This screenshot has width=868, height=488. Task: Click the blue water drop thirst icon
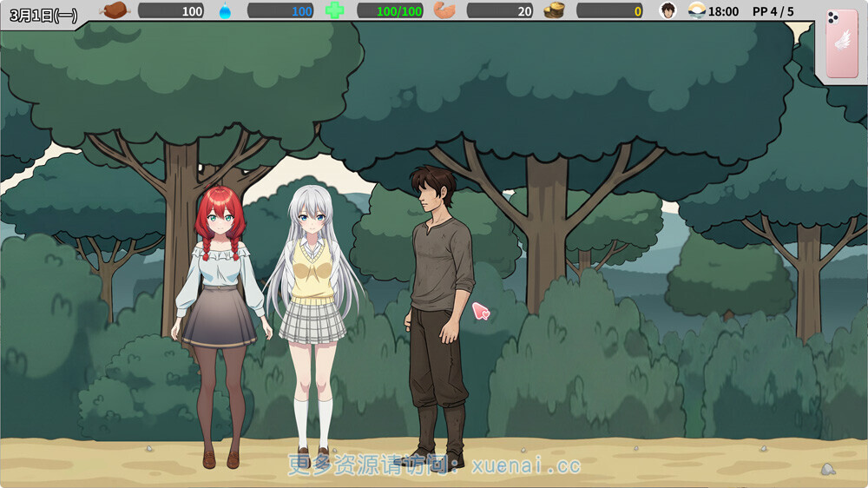(225, 10)
